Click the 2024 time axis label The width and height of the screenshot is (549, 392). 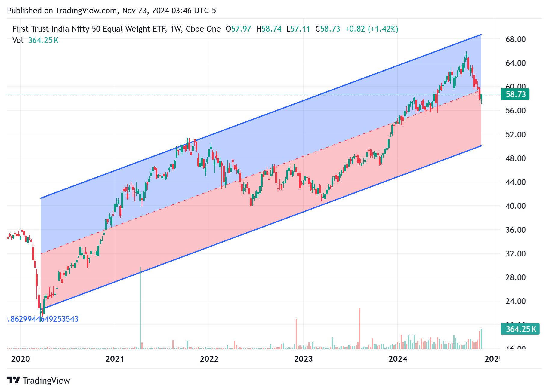398,359
